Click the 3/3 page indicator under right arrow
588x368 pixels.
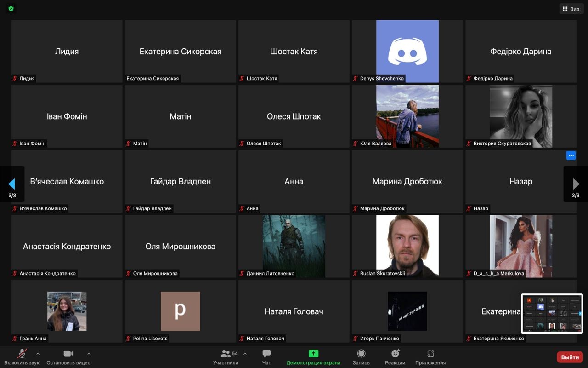click(576, 195)
